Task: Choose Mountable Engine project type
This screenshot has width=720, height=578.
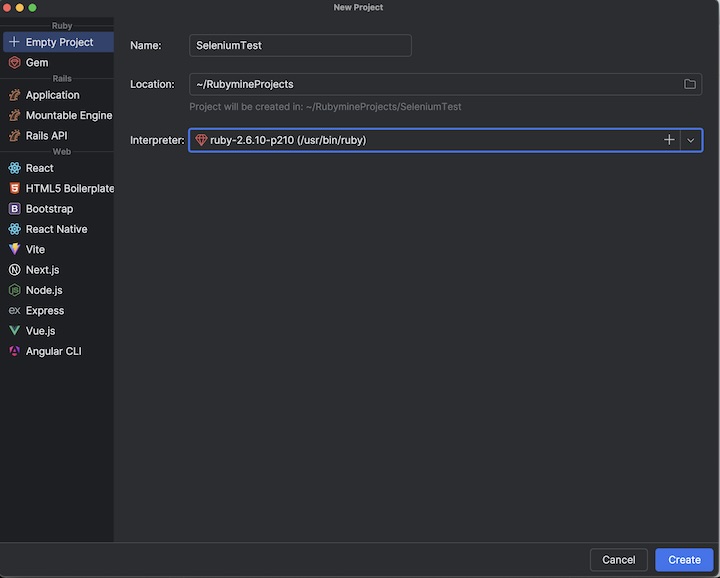Action: (68, 115)
